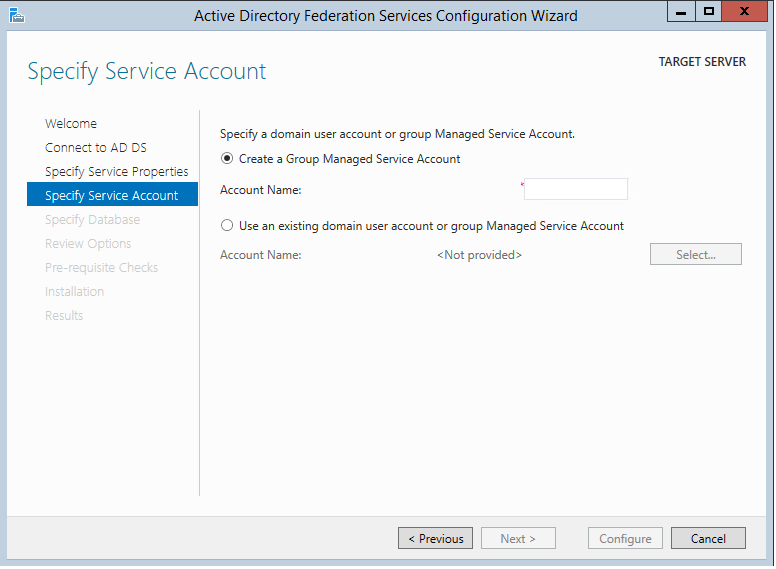Image resolution: width=776 pixels, height=569 pixels.
Task: Open the Pre-requisite Checks step
Action: click(101, 268)
